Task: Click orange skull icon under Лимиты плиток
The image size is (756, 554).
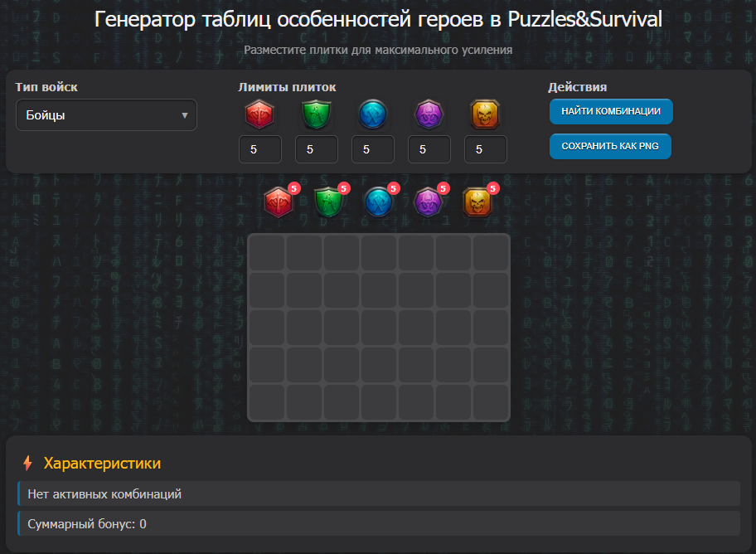Action: tap(485, 114)
